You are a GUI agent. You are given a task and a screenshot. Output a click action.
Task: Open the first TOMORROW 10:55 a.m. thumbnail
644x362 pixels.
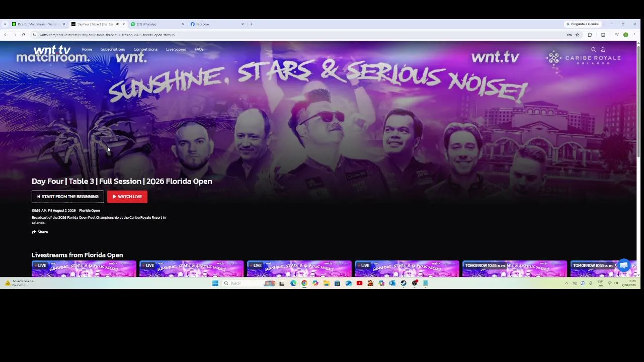tap(515, 268)
